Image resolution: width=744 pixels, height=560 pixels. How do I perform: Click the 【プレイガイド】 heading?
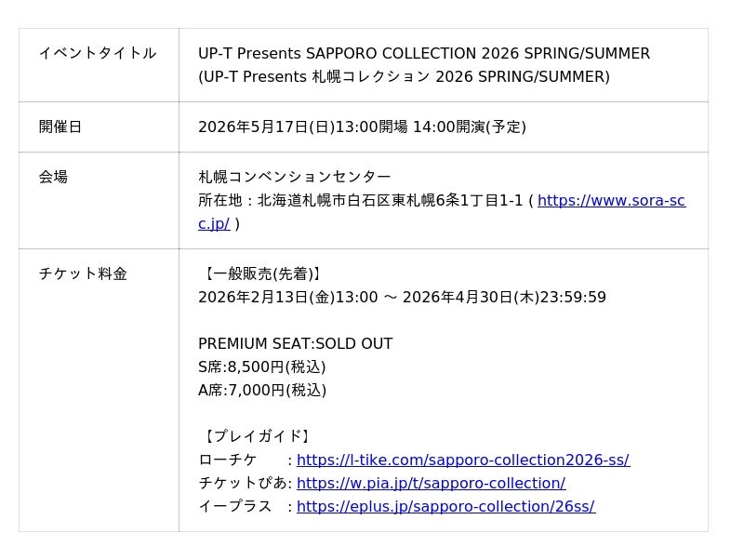pos(256,436)
